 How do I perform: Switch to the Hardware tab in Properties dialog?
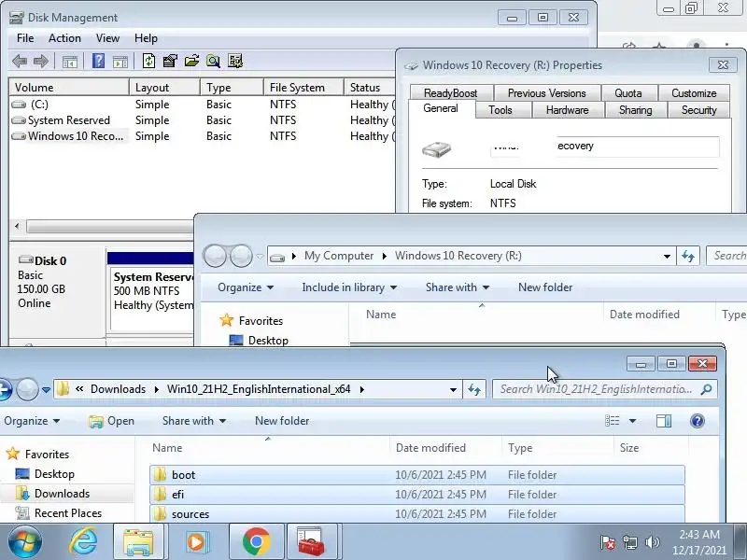[x=568, y=110]
